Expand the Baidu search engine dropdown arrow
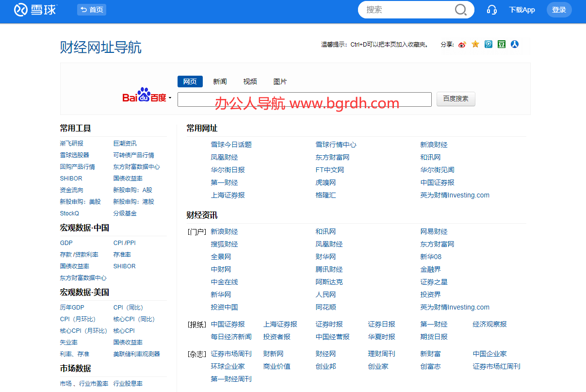 pos(170,98)
